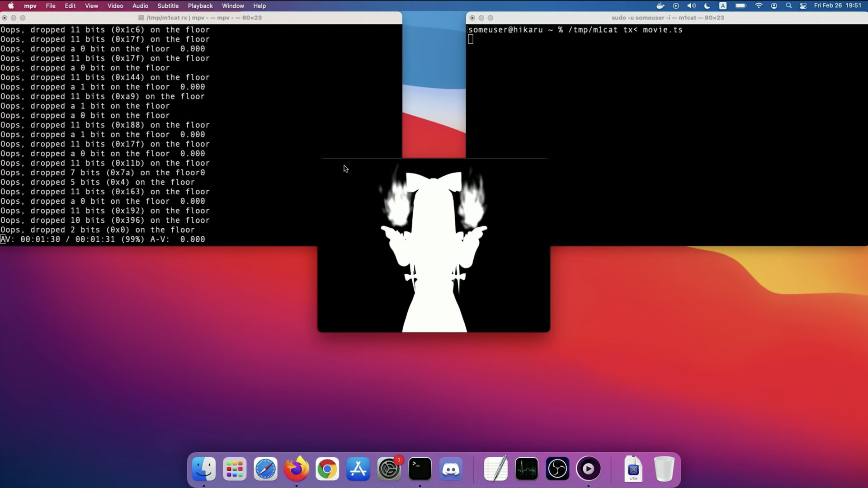Click the 'dropped 11 bits (0x192)' line

click(x=105, y=211)
